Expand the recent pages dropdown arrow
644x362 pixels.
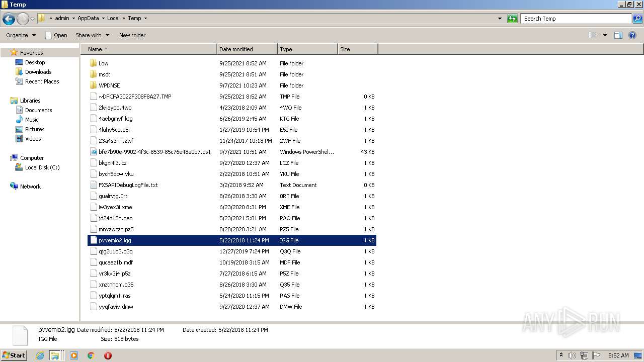(x=32, y=19)
